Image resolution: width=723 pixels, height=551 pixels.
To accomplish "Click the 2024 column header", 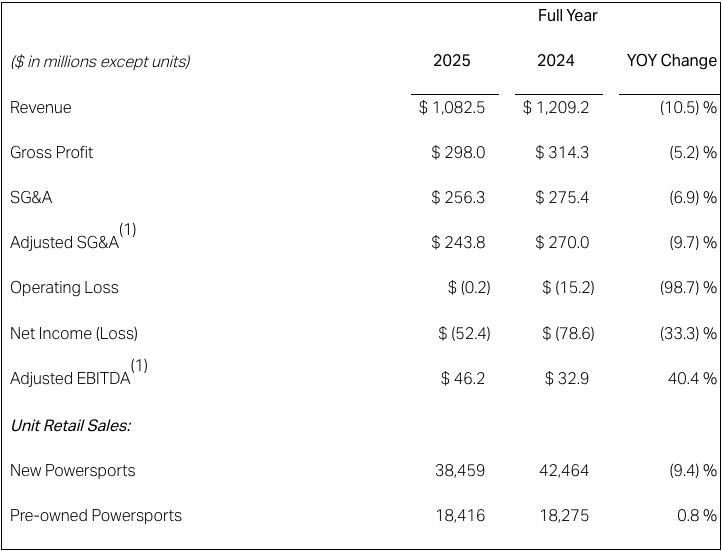I will pyautogui.click(x=556, y=60).
